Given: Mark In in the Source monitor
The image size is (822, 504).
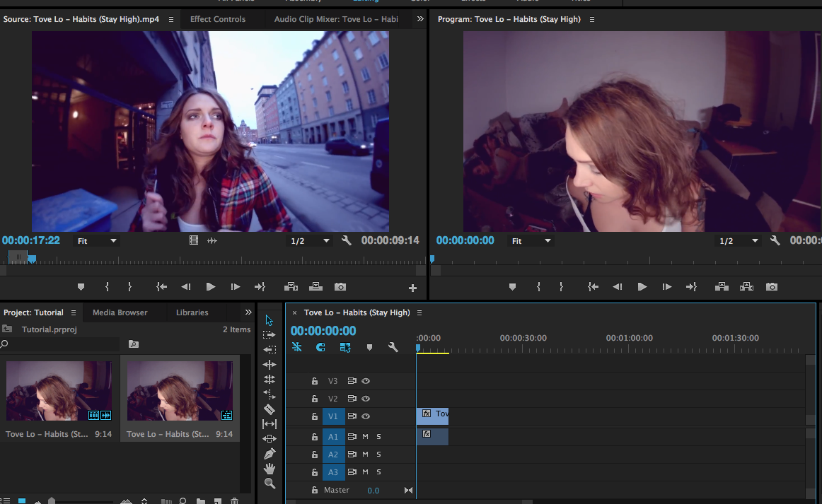Looking at the screenshot, I should coord(107,287).
